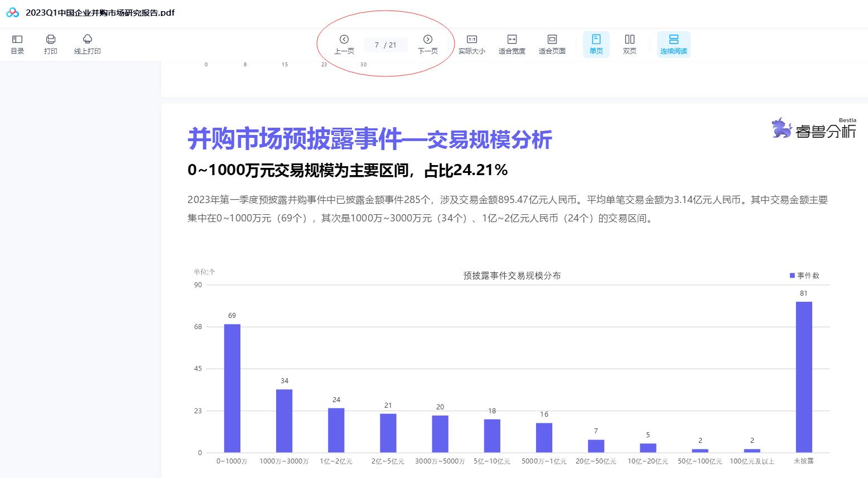
Task: Click the 睿兽分析 logo
Action: (x=814, y=128)
